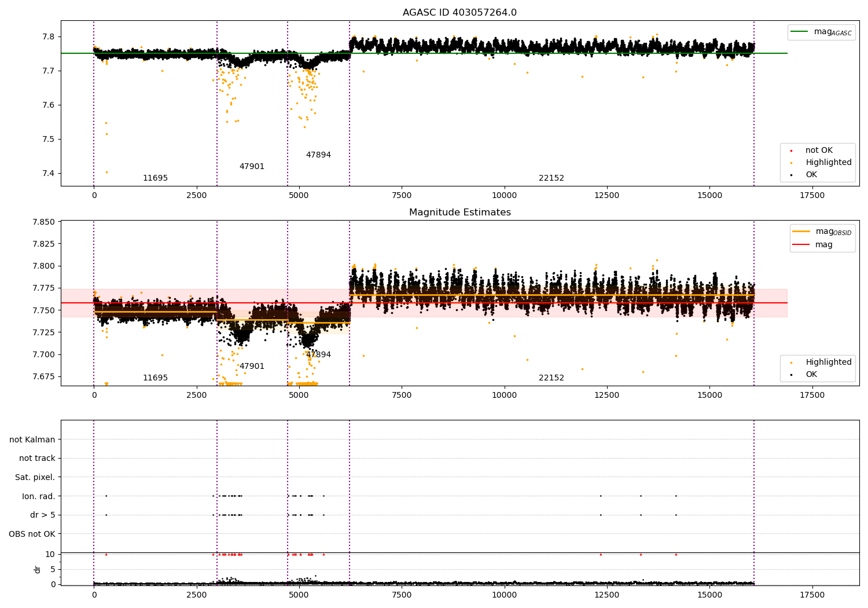Click the rotated "dr" axis label
This screenshot has height=608, width=868.
[38, 569]
